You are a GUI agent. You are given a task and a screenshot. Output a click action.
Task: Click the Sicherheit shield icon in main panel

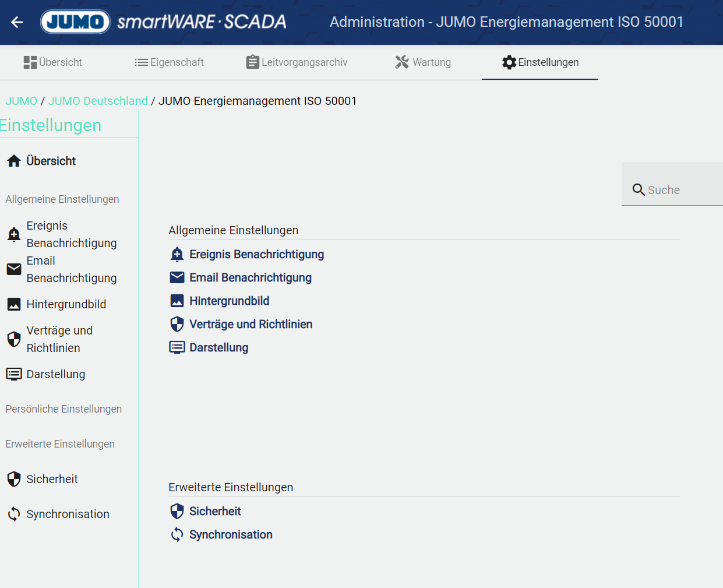[177, 511]
